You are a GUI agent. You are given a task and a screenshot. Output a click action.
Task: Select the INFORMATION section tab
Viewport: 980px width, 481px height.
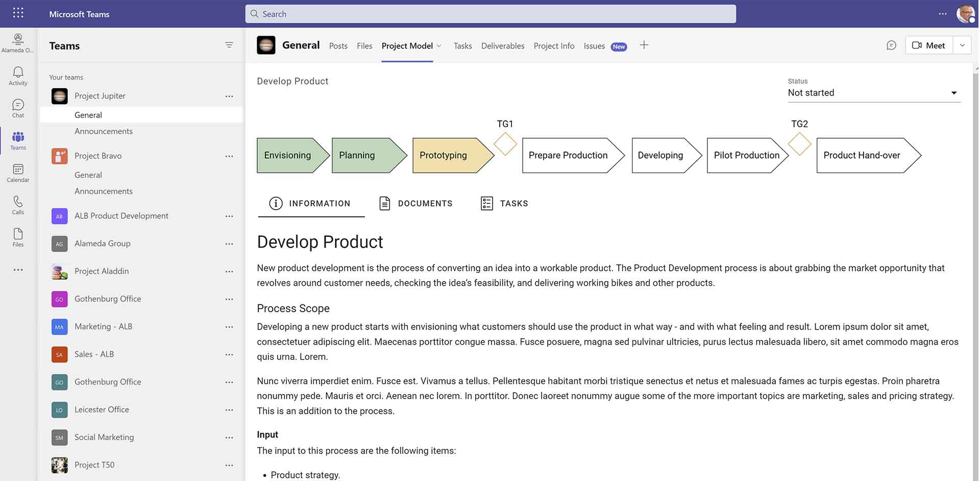311,204
